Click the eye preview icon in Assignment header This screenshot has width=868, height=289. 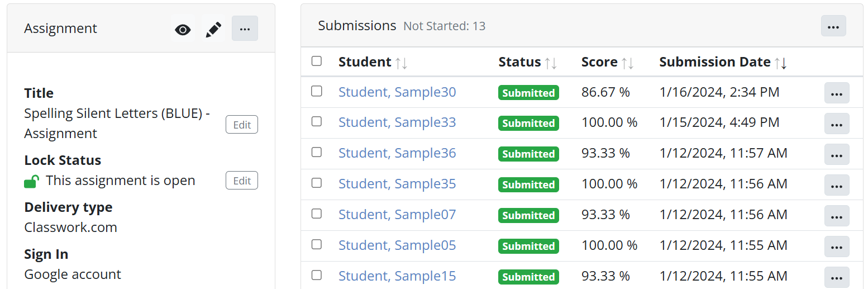[x=183, y=30]
